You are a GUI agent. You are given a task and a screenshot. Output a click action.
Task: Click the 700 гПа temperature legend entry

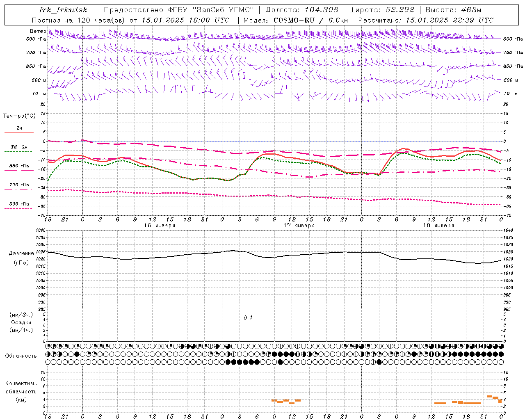[19, 185]
